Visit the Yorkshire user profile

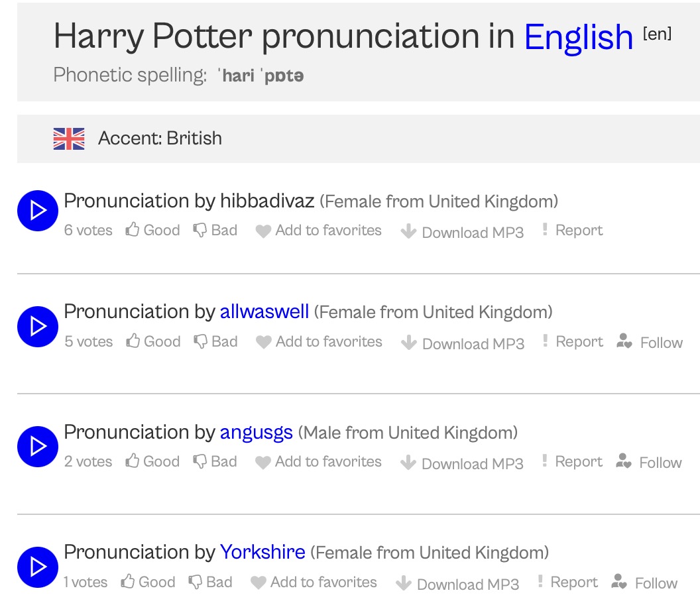262,552
